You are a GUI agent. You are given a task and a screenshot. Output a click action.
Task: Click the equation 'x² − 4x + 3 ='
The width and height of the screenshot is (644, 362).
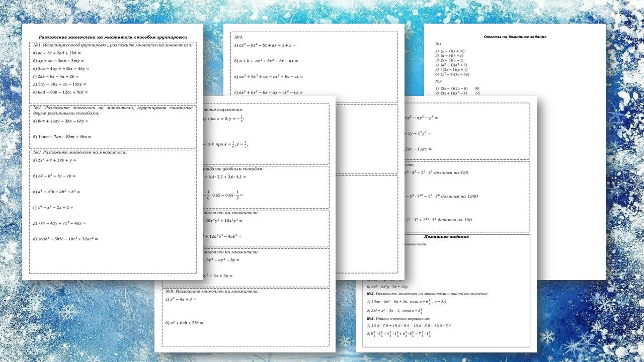pyautogui.click(x=180, y=300)
